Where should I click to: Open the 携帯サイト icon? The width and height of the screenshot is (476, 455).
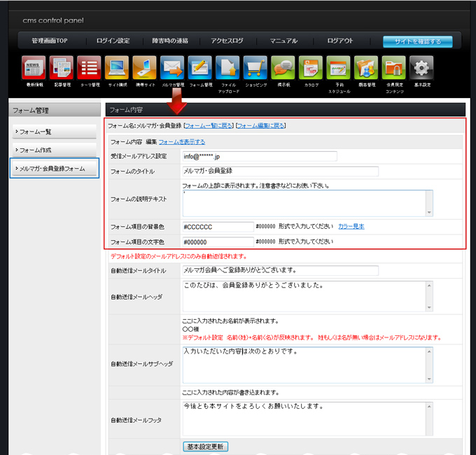coord(144,68)
